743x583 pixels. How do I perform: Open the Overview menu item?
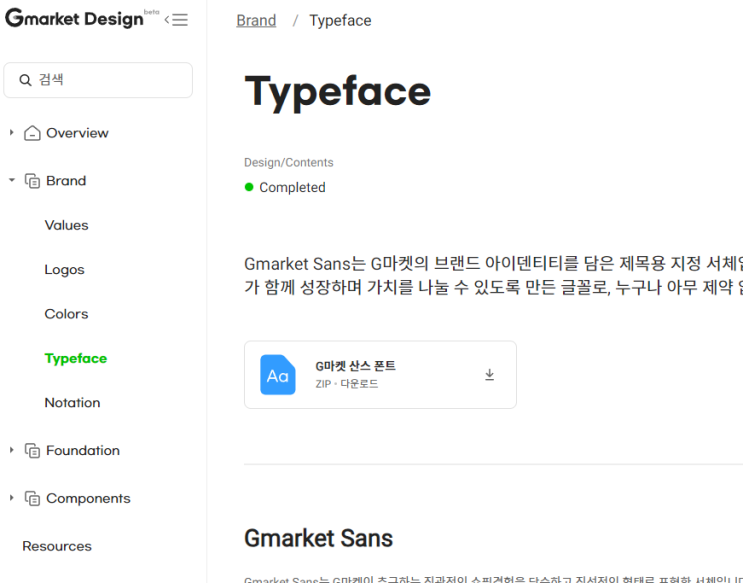pos(77,133)
